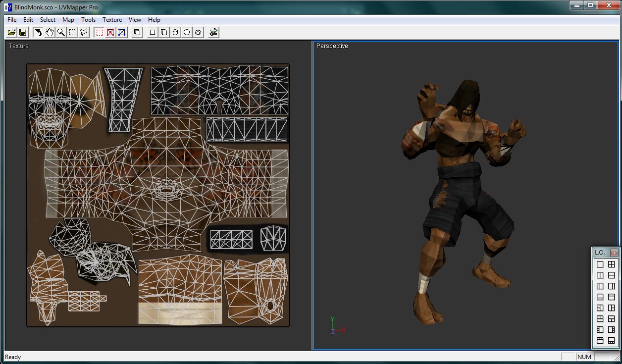The width and height of the screenshot is (622, 364).
Task: Click the Open file folder icon
Action: pos(12,32)
